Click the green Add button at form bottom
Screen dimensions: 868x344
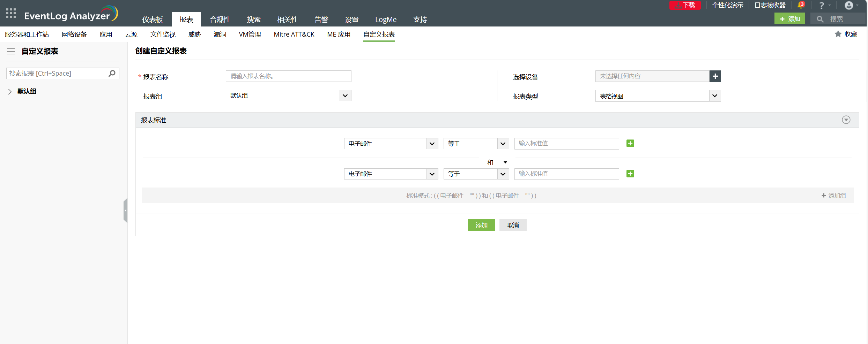[x=481, y=225]
